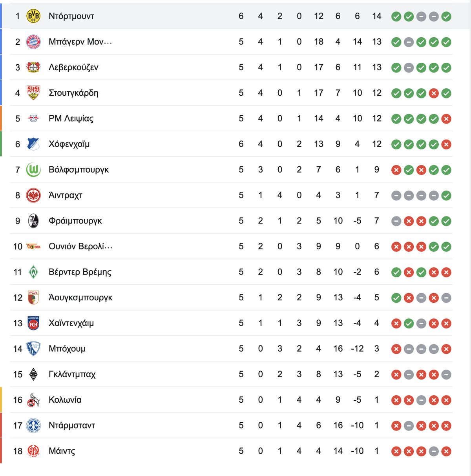Click the Borussia Dortmund club logo
471x476 pixels.
(x=33, y=16)
